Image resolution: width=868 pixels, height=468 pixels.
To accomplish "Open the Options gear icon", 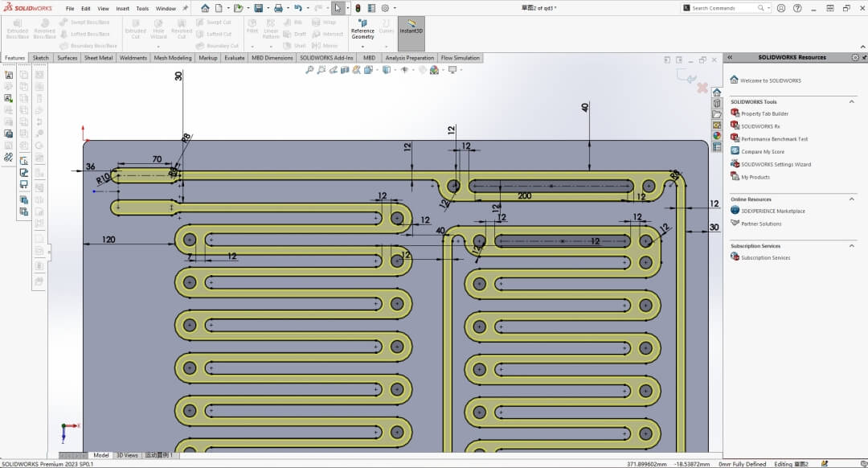I will tap(385, 8).
